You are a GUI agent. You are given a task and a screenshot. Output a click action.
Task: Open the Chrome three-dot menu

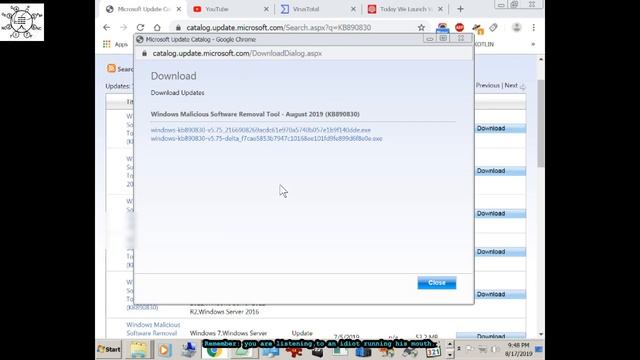coord(533,27)
